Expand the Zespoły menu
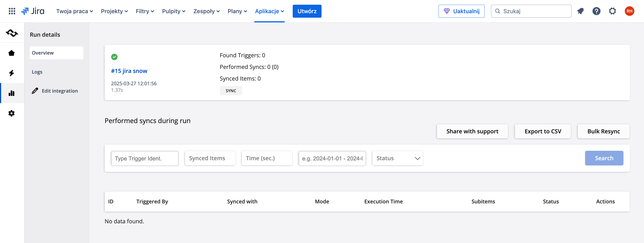The image size is (644, 243). click(206, 11)
